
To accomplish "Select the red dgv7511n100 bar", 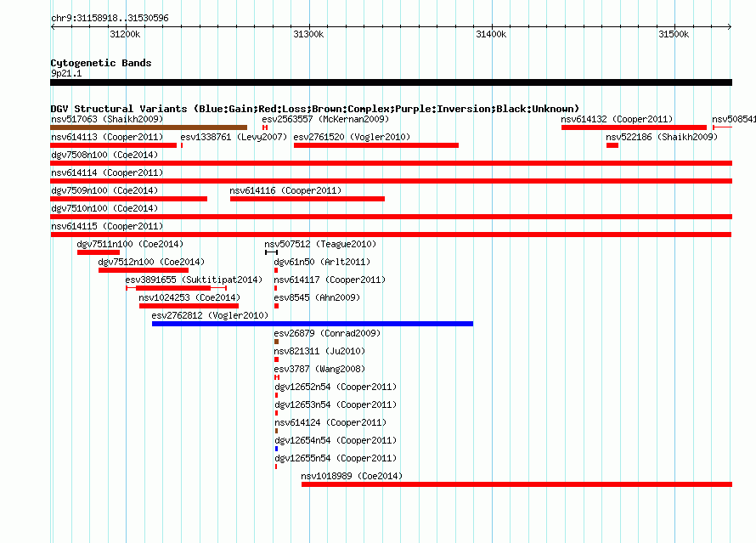I will click(x=99, y=252).
